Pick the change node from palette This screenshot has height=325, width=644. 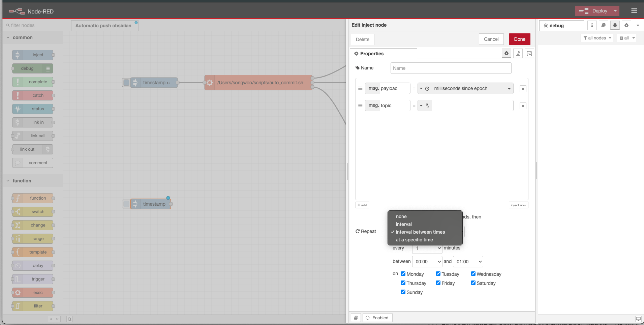[x=33, y=225]
